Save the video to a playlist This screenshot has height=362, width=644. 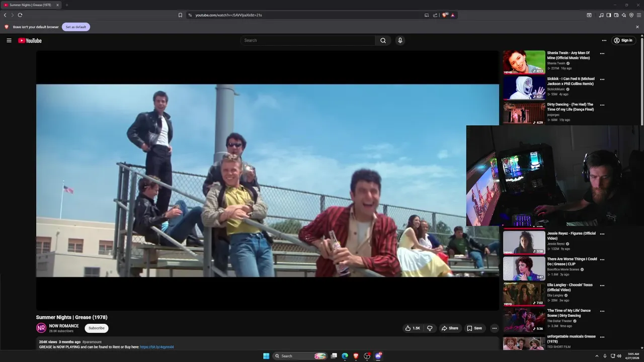coord(474,328)
